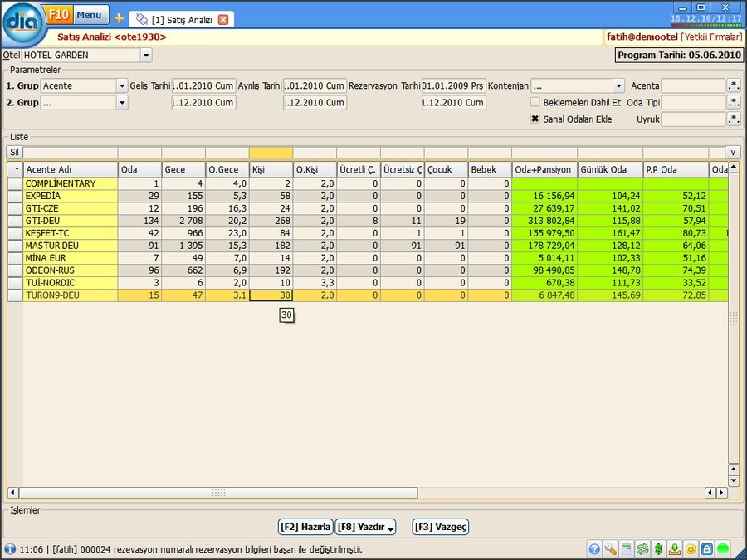The image size is (747, 560).
Task: Click the tag icon on Satış Analizi tab
Action: coord(141,19)
